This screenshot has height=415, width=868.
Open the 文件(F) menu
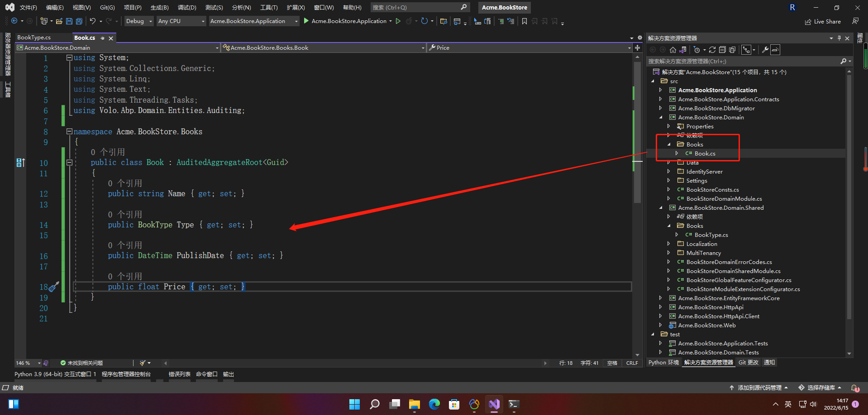(28, 8)
